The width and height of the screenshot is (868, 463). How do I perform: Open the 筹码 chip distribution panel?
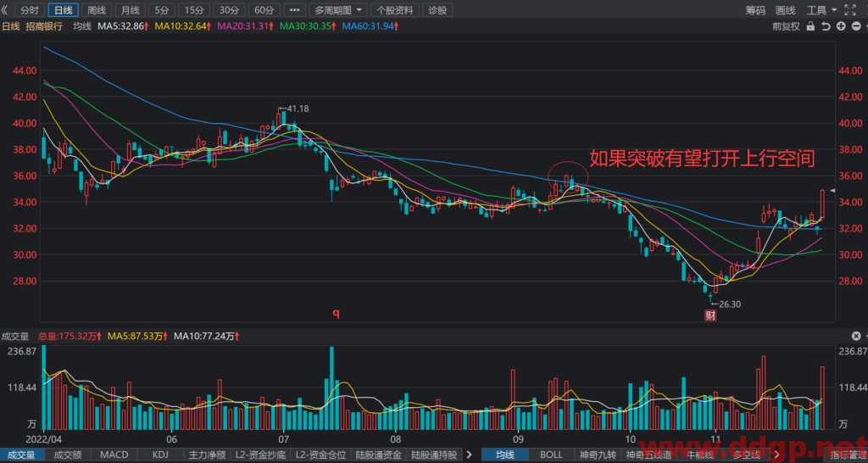point(755,10)
